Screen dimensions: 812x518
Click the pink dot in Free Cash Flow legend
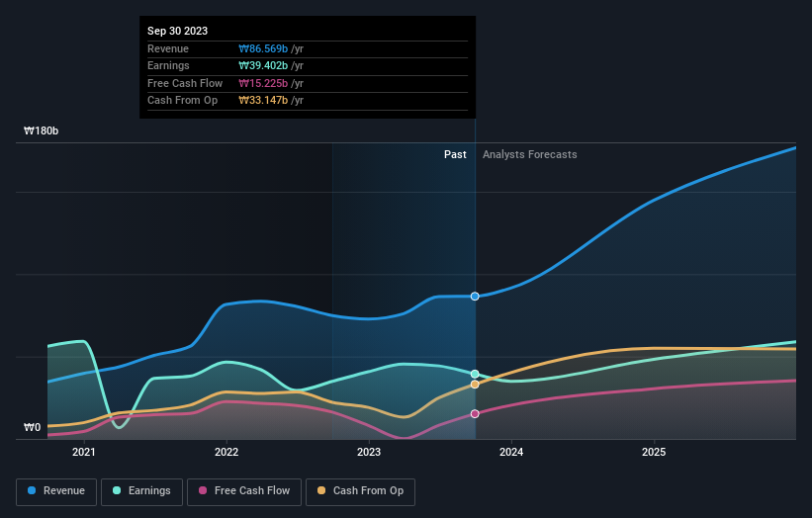click(203, 490)
